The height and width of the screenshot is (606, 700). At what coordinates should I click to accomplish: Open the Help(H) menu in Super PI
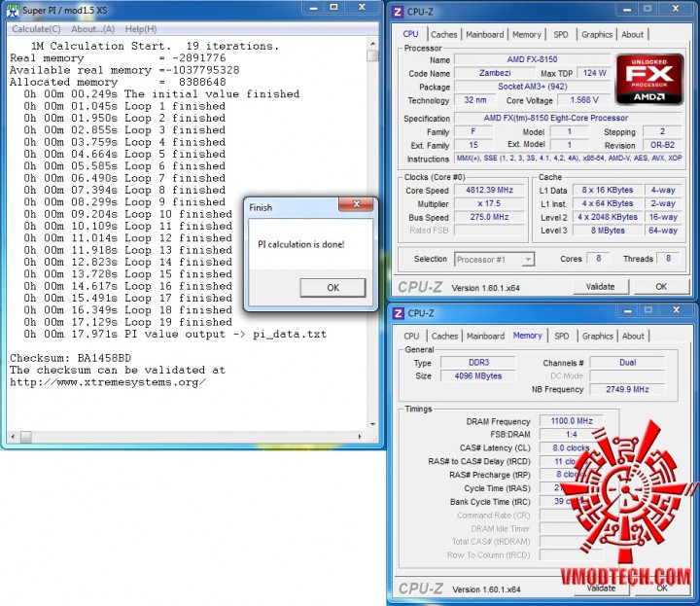point(141,29)
